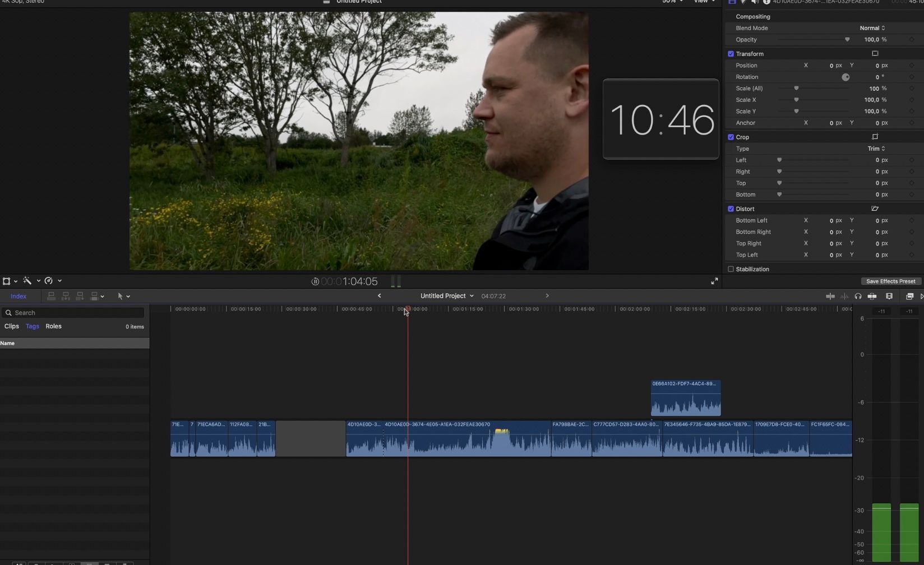Select the 7E345646-F735 clip in the timeline
Image resolution: width=924 pixels, height=565 pixels.
[x=708, y=438]
